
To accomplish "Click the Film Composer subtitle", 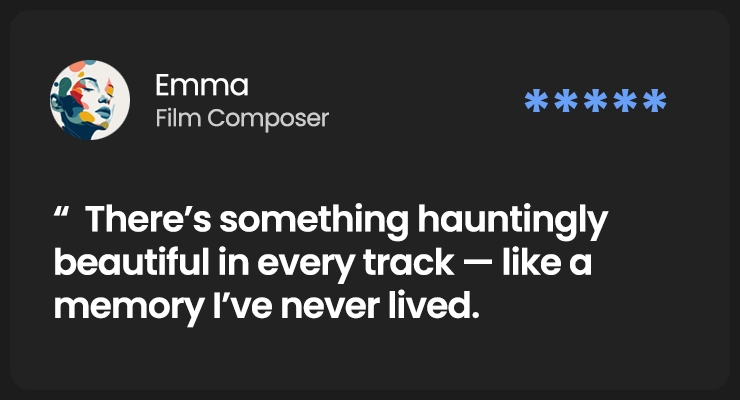I will [x=242, y=119].
